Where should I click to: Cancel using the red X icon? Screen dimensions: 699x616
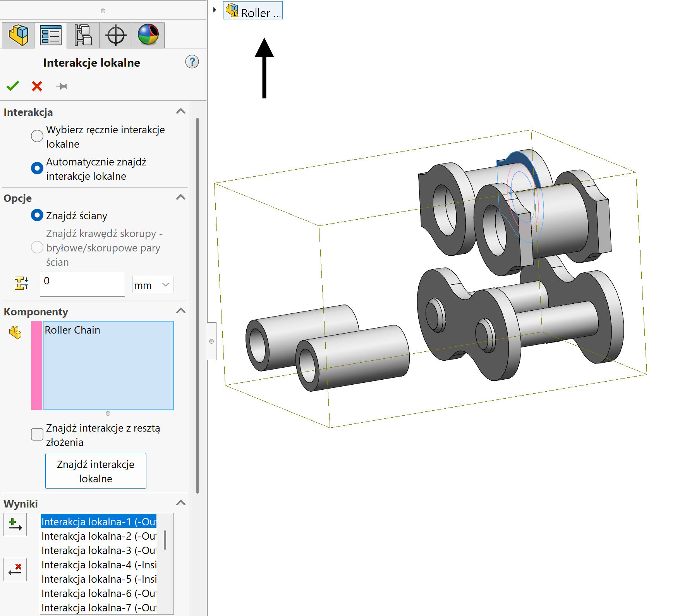pyautogui.click(x=37, y=86)
